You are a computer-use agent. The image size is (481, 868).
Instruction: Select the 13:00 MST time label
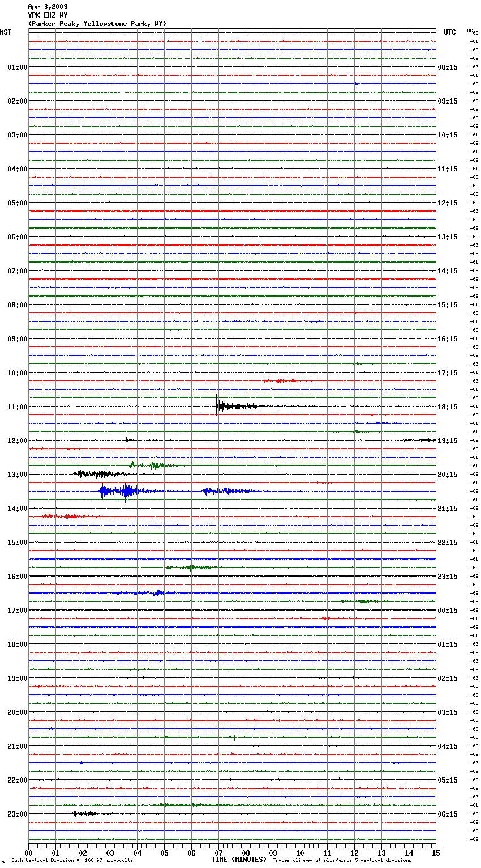[18, 475]
